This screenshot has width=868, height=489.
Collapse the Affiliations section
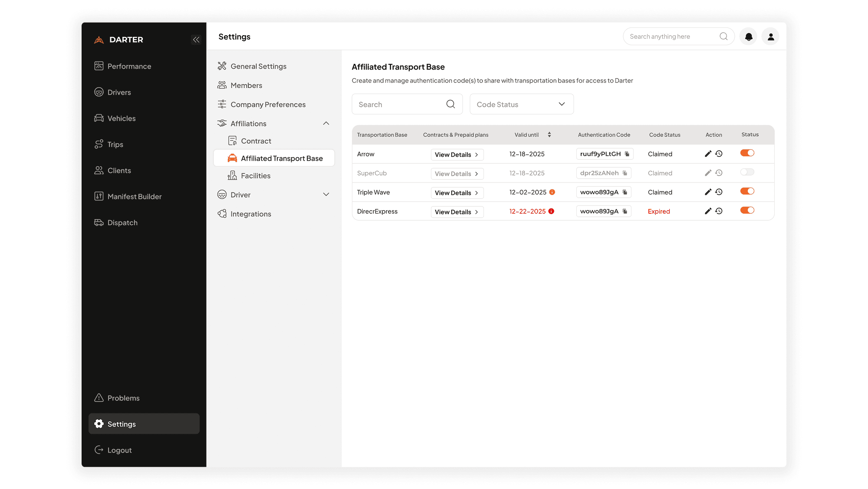tap(326, 124)
